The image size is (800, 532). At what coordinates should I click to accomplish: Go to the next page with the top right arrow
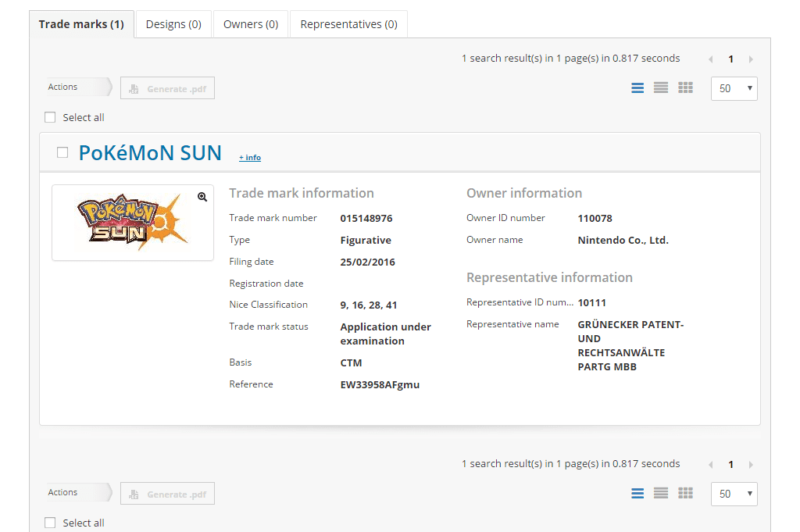tap(751, 59)
